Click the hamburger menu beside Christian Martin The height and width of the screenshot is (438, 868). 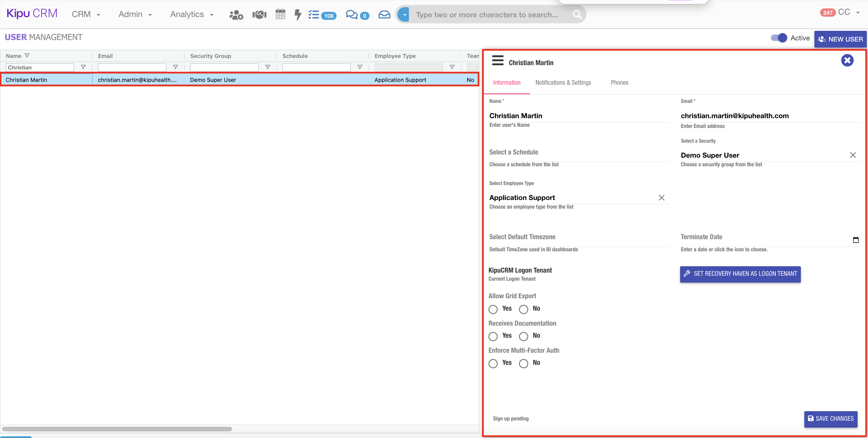pyautogui.click(x=498, y=61)
